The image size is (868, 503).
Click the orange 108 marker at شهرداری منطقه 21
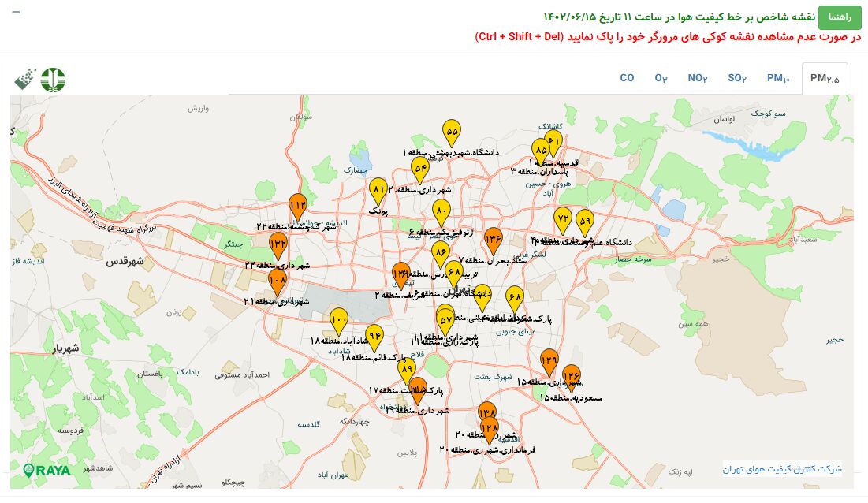point(278,282)
